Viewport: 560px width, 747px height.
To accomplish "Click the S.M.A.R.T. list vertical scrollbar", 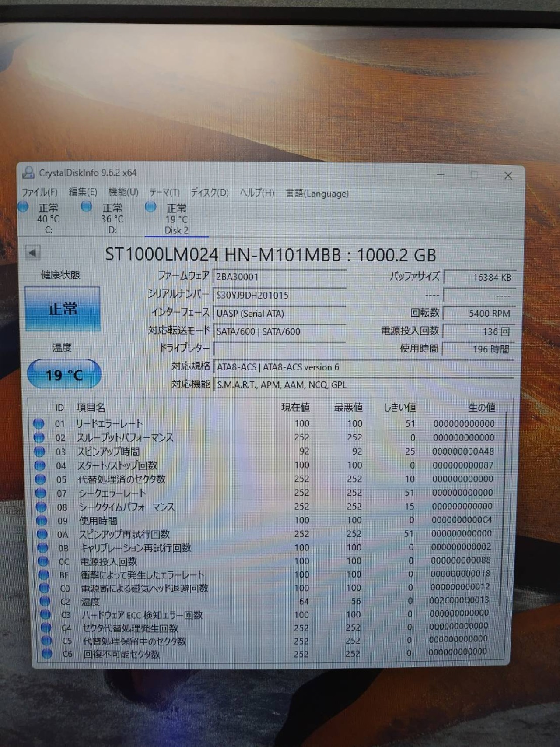I will click(x=503, y=508).
